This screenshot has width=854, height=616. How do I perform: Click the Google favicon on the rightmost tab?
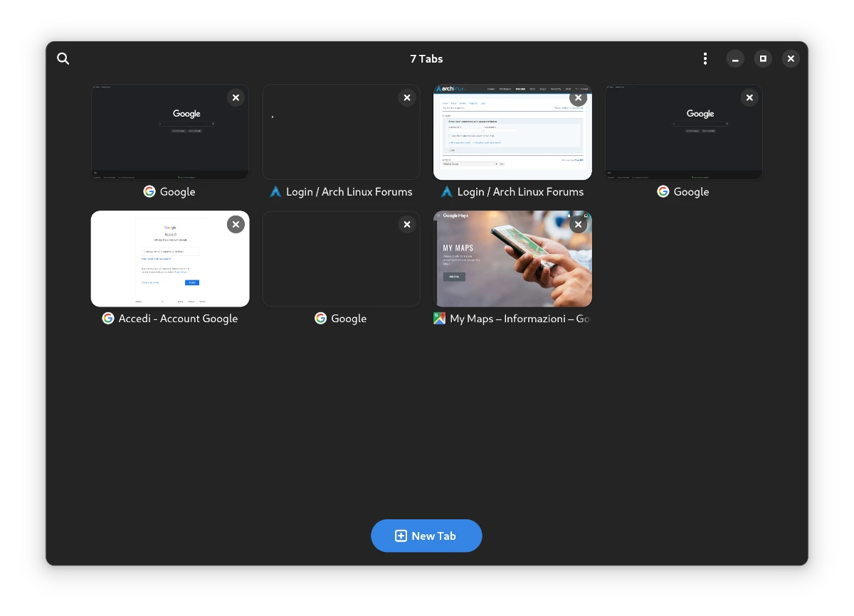663,191
